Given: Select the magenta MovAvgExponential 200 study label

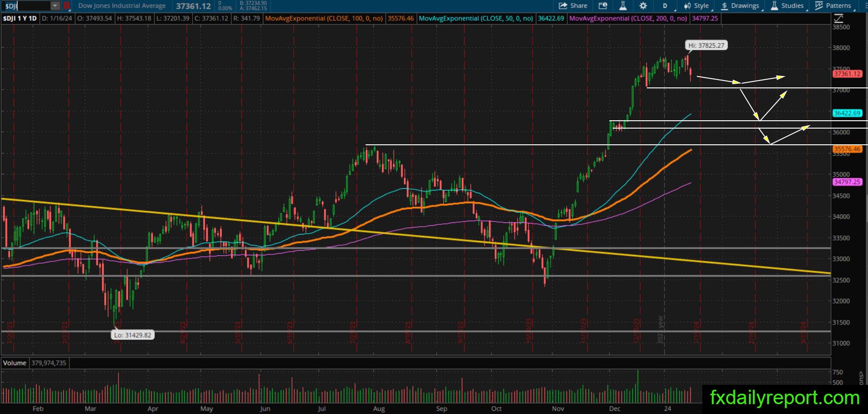Looking at the screenshot, I should coord(628,19).
